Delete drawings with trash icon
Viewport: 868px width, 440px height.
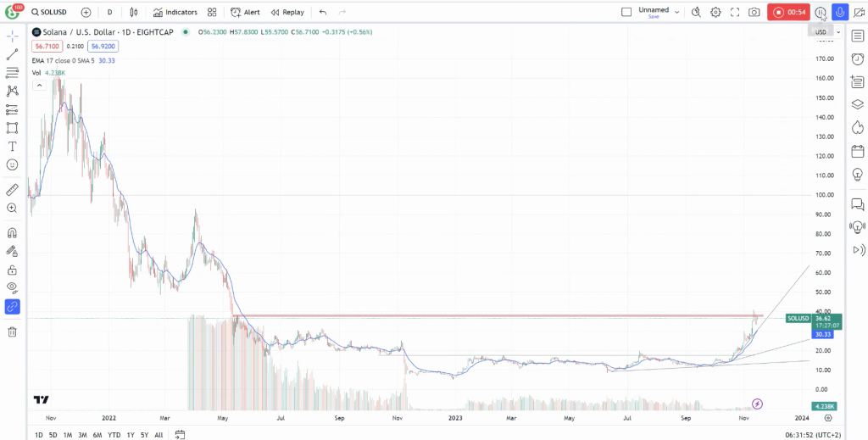click(12, 331)
